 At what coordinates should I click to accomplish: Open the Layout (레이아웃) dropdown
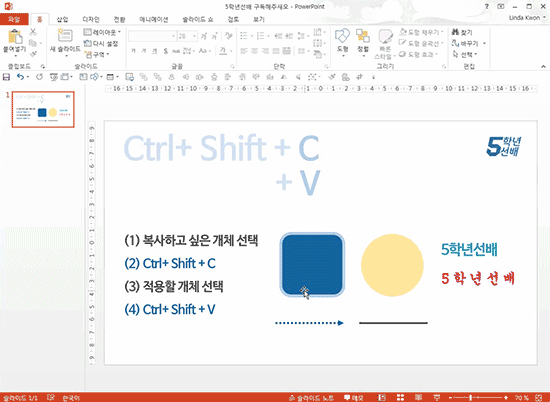coord(102,32)
